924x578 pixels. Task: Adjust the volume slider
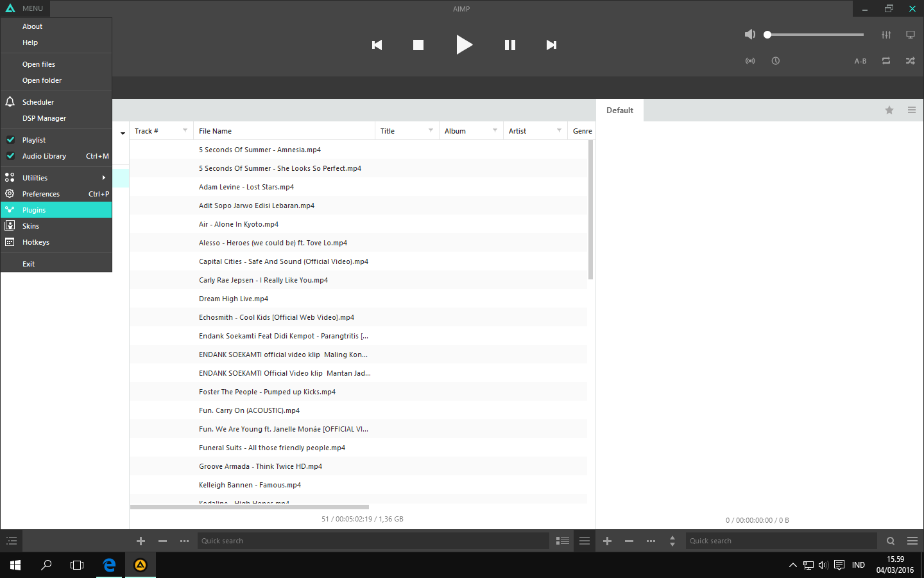tap(815, 35)
